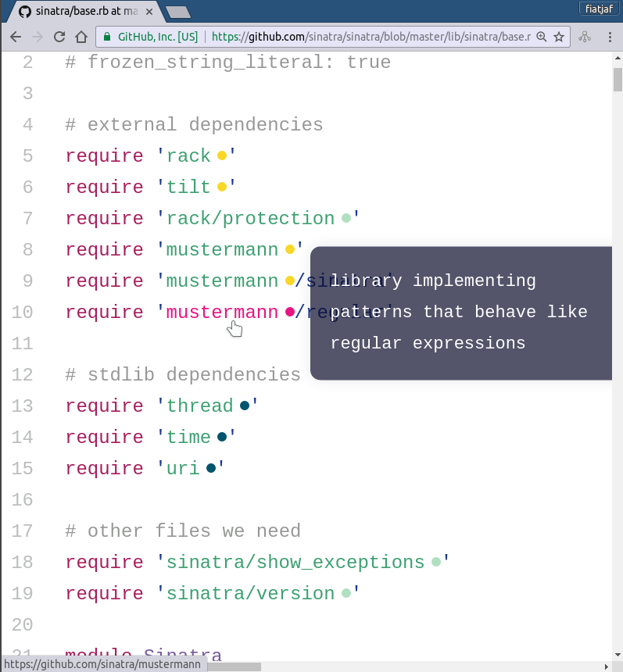Viewport: 623px width, 672px height.
Task: Go back with the browser back arrow
Action: click(16, 37)
